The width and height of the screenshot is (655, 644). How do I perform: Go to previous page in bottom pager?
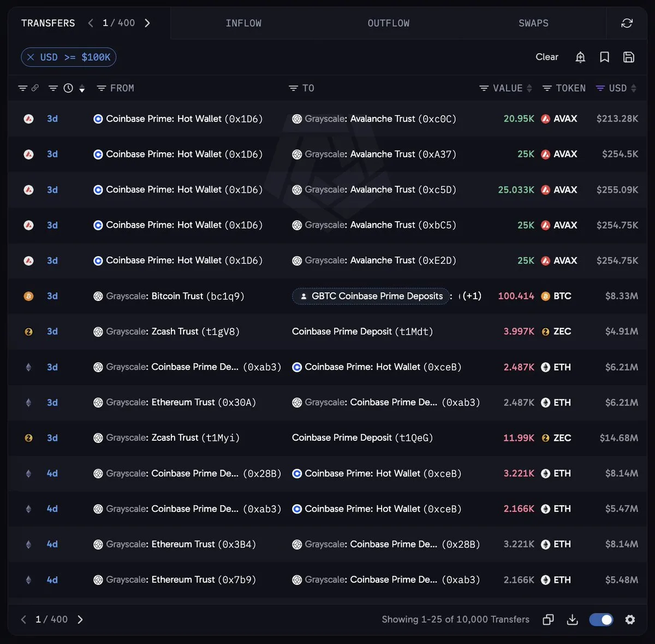pyautogui.click(x=23, y=619)
